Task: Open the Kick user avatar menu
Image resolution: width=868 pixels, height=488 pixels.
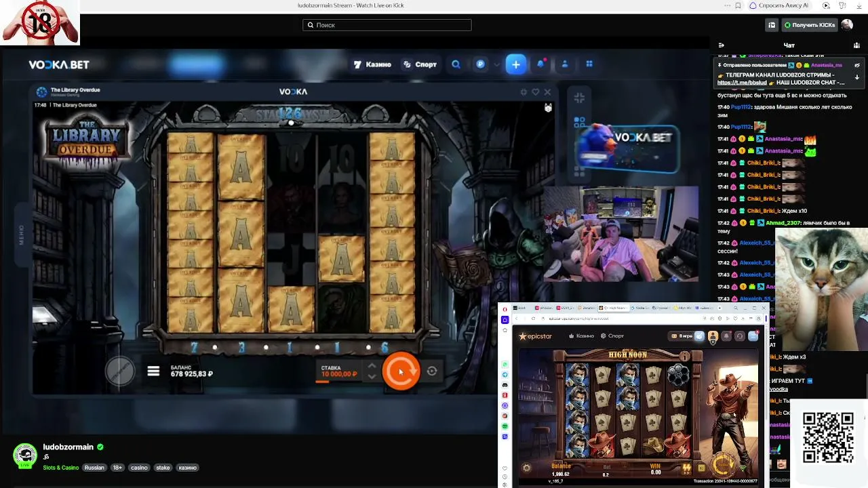Action: (847, 25)
